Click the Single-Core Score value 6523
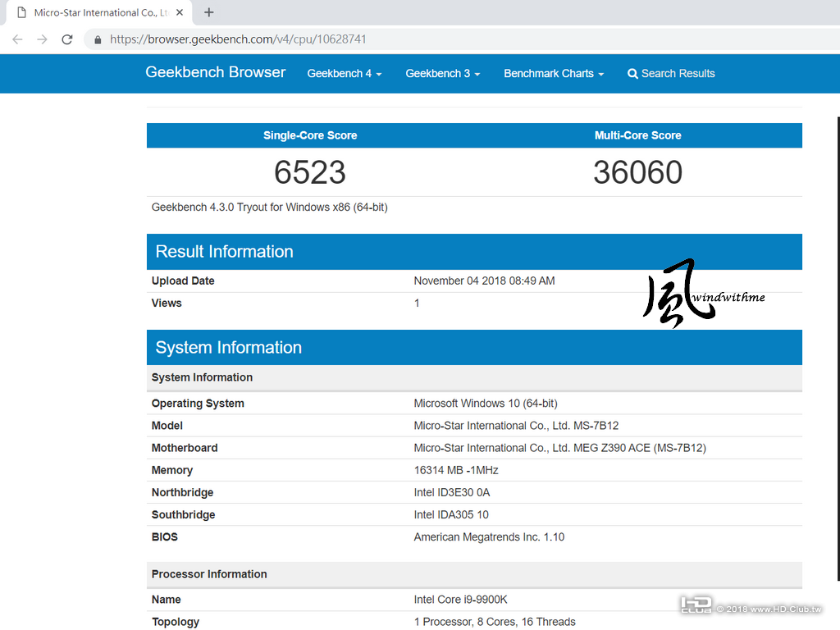 (x=309, y=172)
